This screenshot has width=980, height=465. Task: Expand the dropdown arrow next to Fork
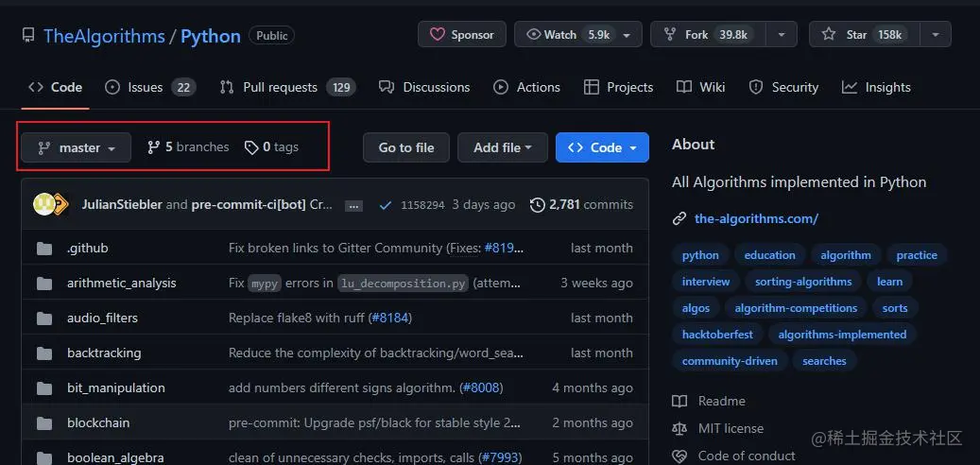782,34
